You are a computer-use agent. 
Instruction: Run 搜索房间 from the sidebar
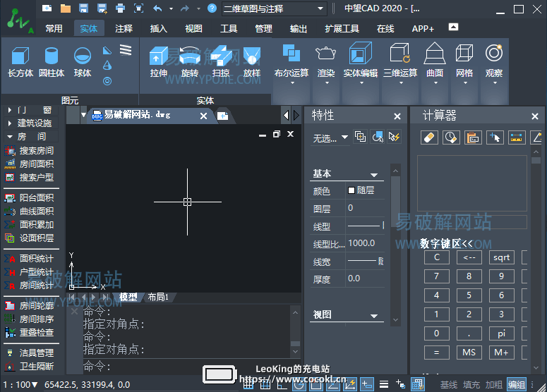(30, 151)
